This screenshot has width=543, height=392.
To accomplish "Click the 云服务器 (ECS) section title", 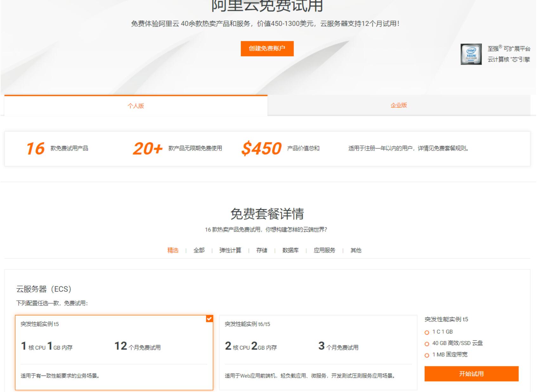I will [44, 289].
